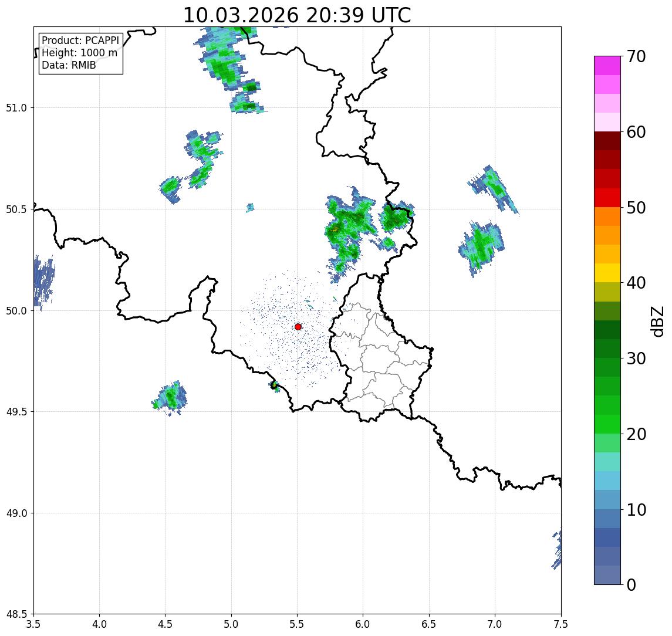The width and height of the screenshot is (672, 636).
Task: Click the longitude axis label 4.0
Action: tap(99, 624)
